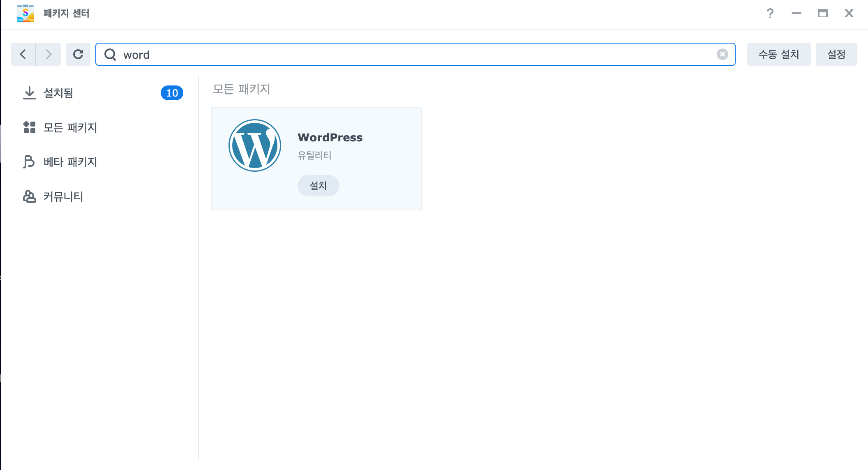Image resolution: width=868 pixels, height=470 pixels.
Task: Go forward with the right arrow button
Action: (x=48, y=54)
